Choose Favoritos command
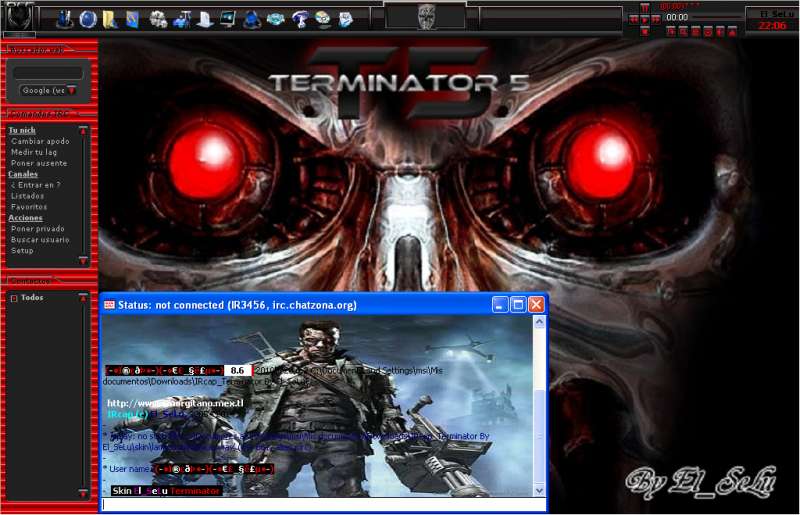 [29, 207]
